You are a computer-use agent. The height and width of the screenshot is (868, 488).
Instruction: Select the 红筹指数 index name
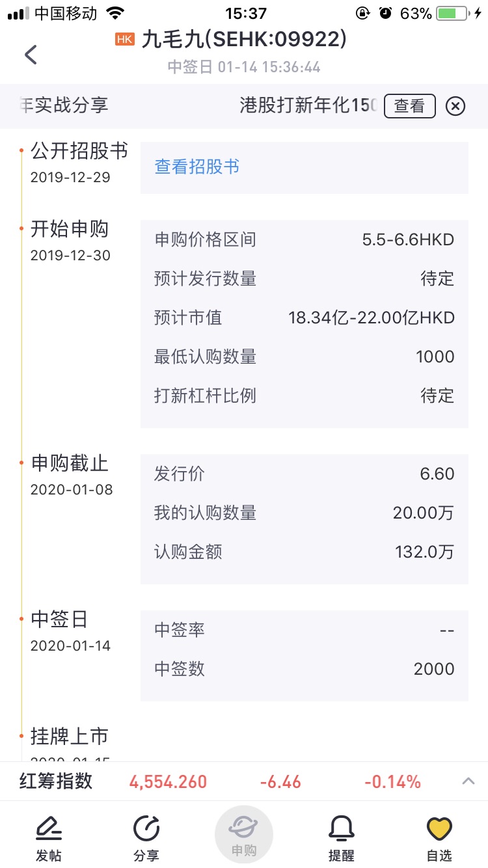point(56,781)
